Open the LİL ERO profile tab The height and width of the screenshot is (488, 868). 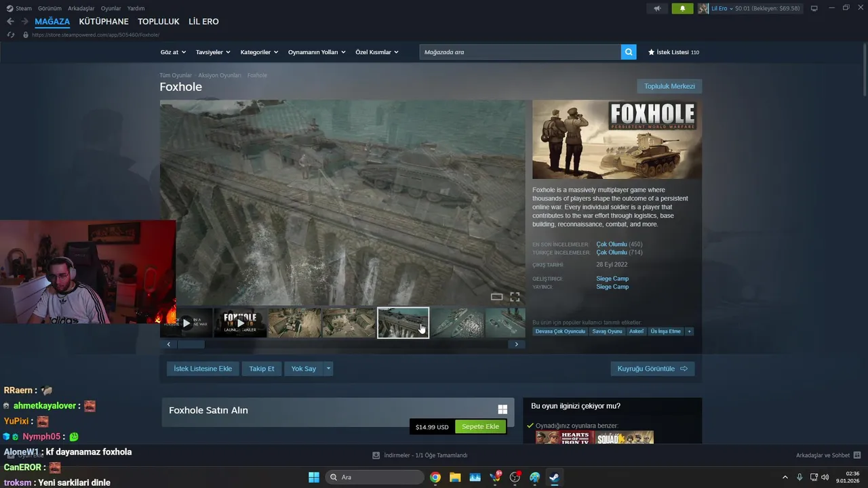tap(203, 22)
